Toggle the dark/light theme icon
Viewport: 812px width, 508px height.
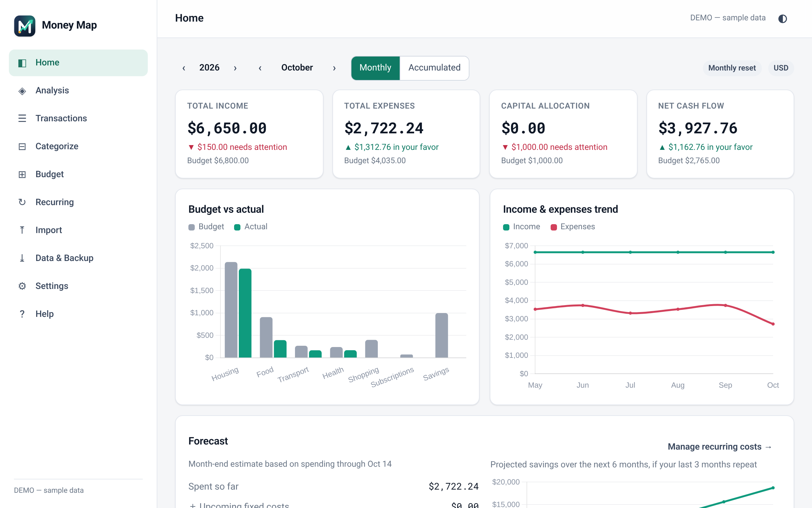coord(783,18)
